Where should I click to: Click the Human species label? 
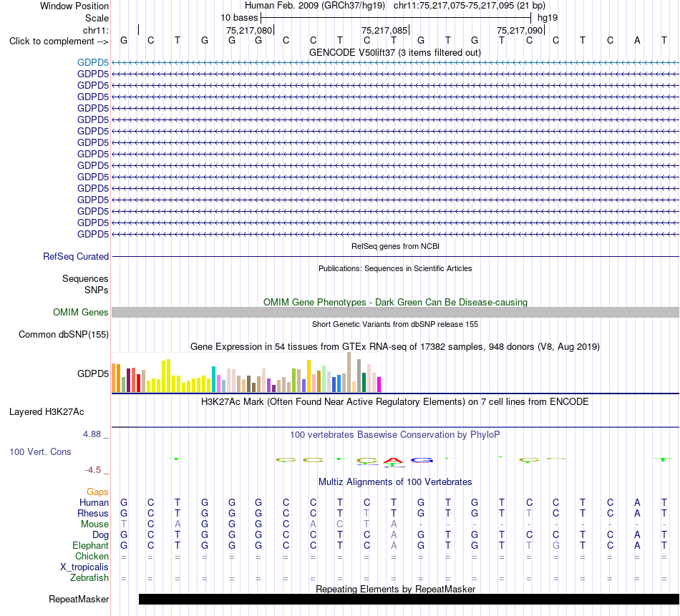tap(94, 502)
